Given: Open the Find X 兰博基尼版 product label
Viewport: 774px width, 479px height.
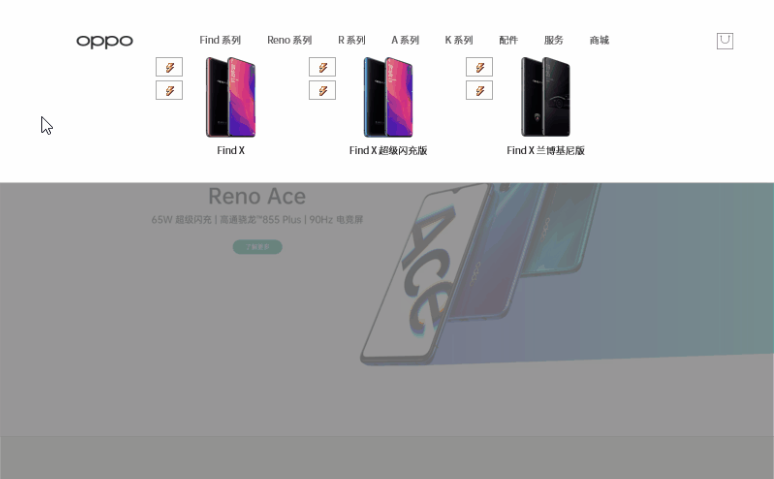Looking at the screenshot, I should pyautogui.click(x=545, y=151).
